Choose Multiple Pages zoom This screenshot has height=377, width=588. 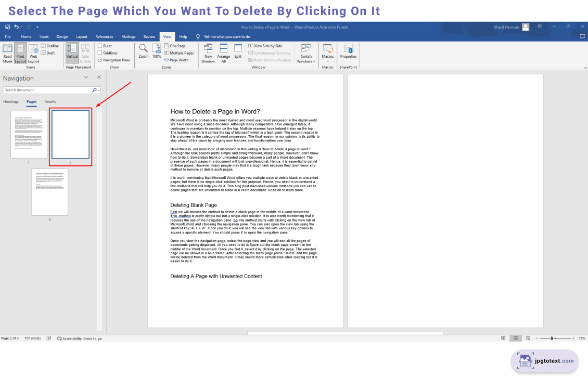click(179, 53)
